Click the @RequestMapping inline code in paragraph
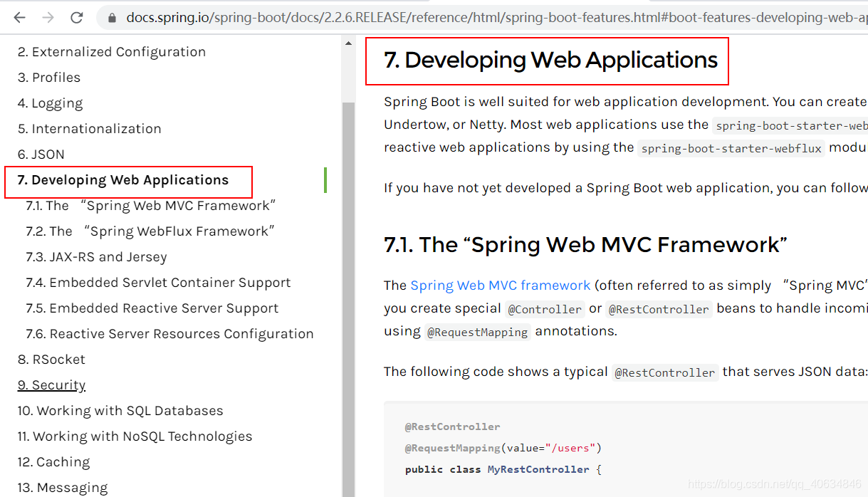 pyautogui.click(x=478, y=332)
